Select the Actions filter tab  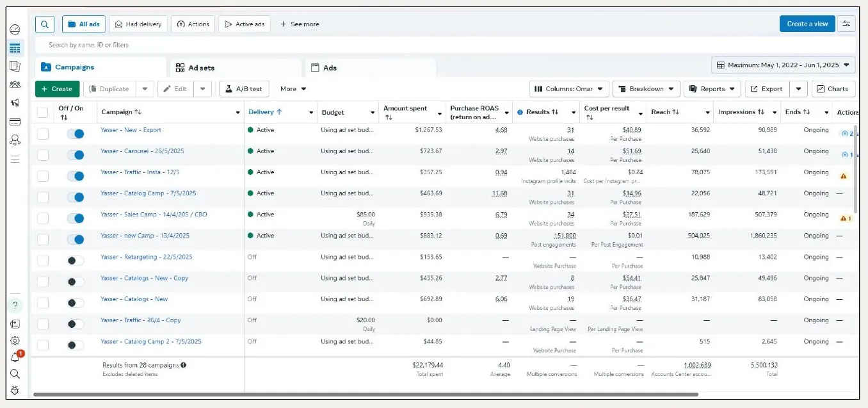click(193, 24)
